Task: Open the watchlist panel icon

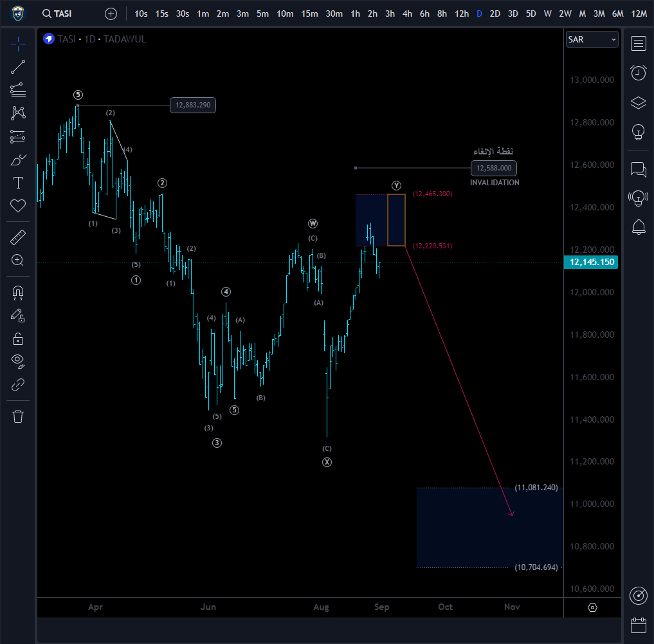Action: click(x=638, y=43)
